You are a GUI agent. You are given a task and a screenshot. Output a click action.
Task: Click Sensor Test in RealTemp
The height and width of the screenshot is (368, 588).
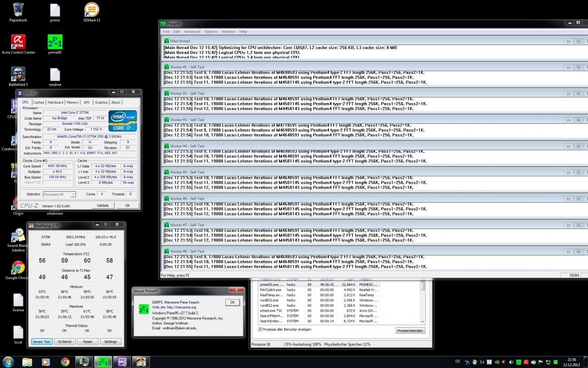(41, 341)
